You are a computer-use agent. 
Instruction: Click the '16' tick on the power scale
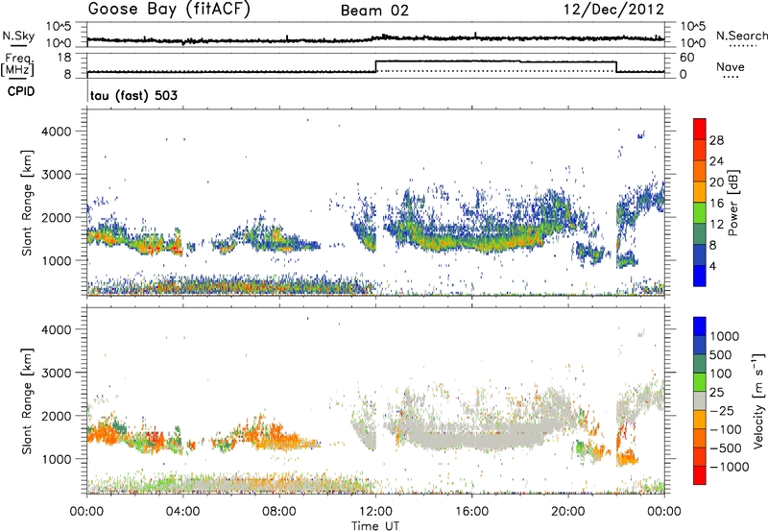[x=716, y=203]
